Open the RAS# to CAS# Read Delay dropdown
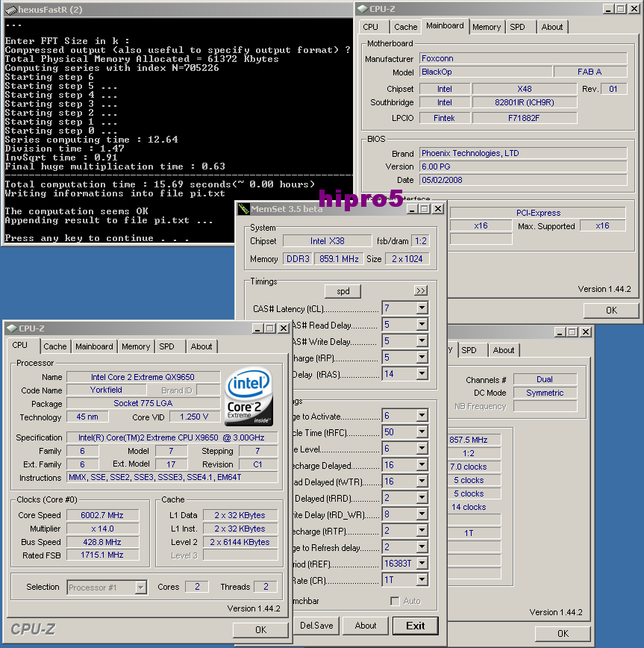This screenshot has height=648, width=644. 422,325
